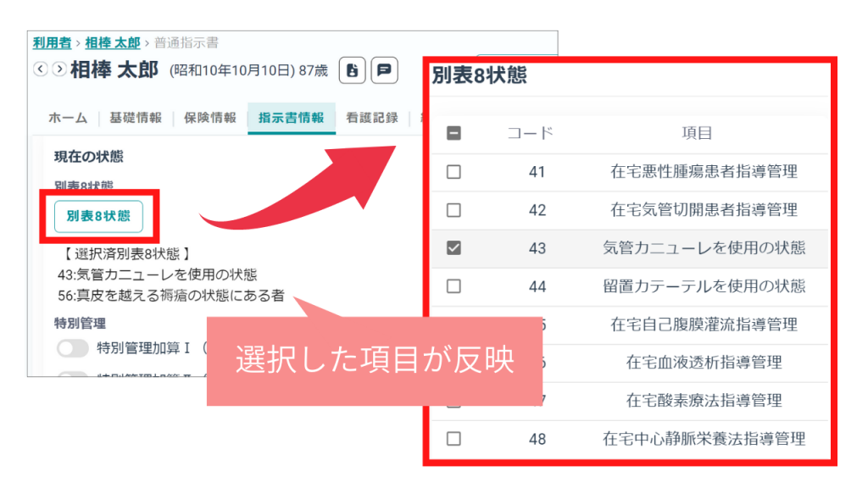Open the patient document icon button
This screenshot has height=488, width=868.
point(353,70)
